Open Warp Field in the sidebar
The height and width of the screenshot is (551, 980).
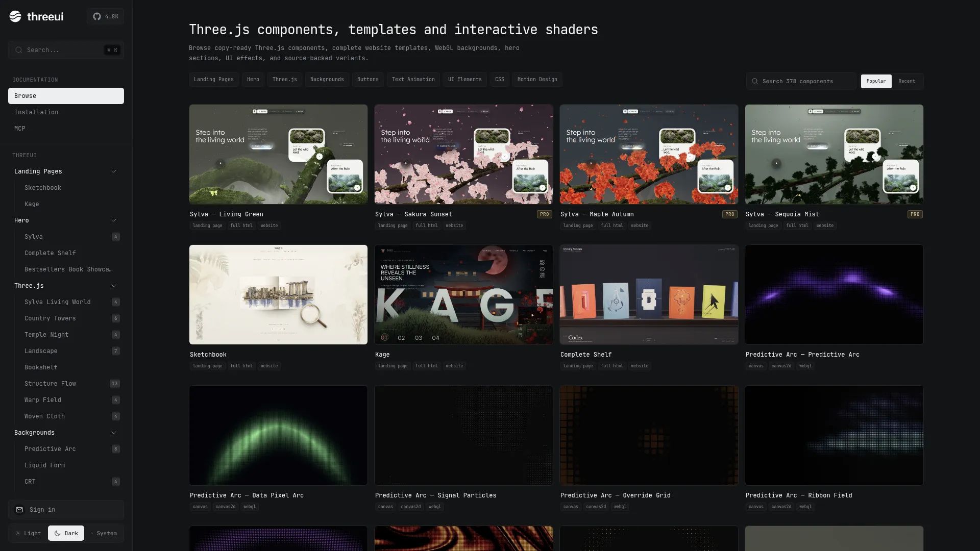[43, 400]
